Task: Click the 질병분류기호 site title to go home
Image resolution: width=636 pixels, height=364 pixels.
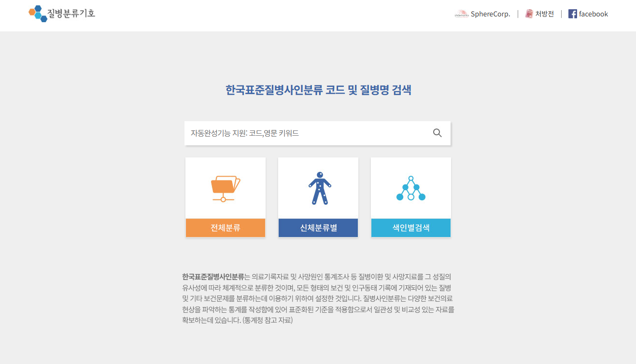Action: pos(70,14)
